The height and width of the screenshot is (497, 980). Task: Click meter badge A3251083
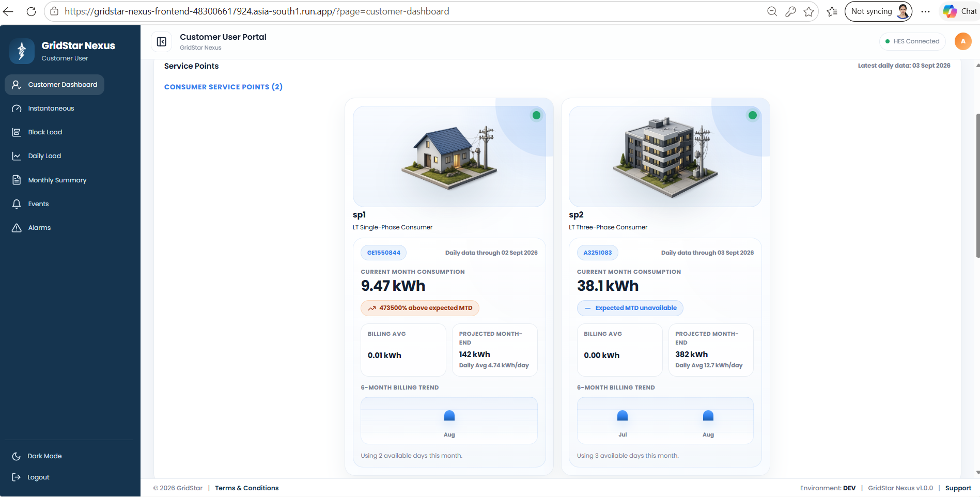pyautogui.click(x=598, y=253)
